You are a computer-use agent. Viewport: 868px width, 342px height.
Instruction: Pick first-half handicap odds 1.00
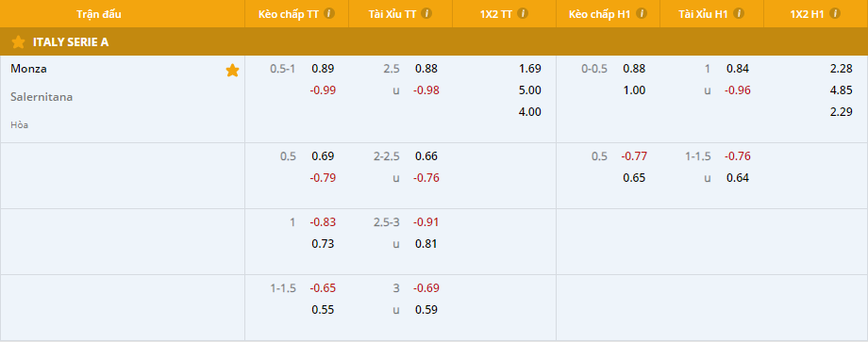[634, 90]
